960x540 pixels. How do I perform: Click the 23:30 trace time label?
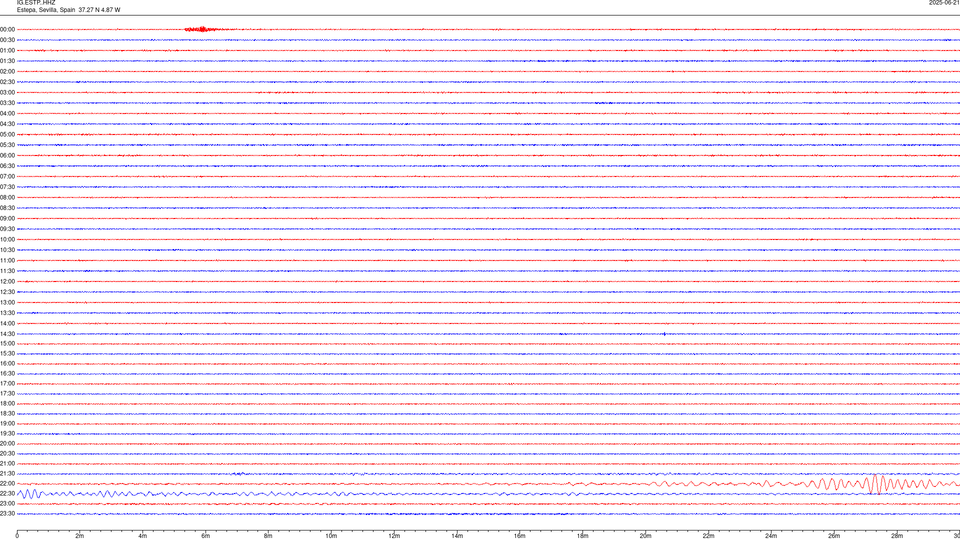(7, 514)
